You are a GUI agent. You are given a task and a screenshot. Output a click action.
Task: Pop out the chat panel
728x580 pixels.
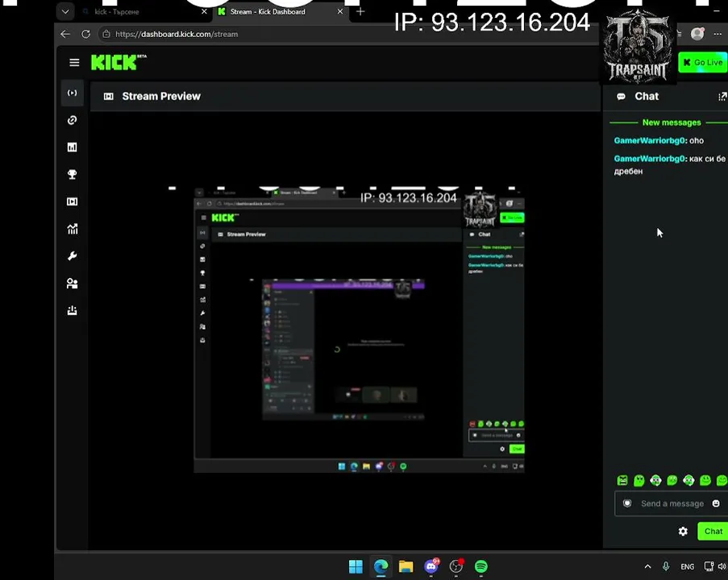[x=722, y=97]
